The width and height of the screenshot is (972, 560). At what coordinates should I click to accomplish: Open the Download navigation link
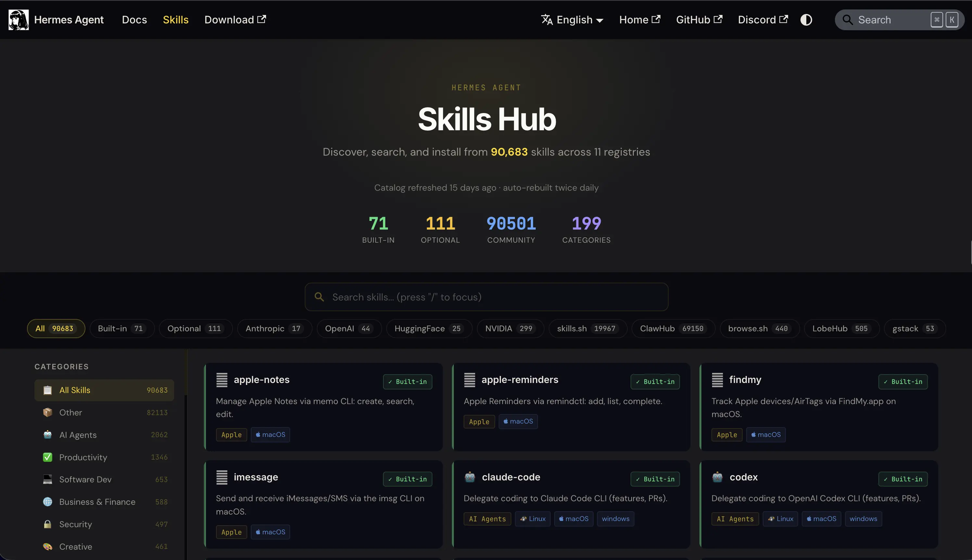click(235, 19)
